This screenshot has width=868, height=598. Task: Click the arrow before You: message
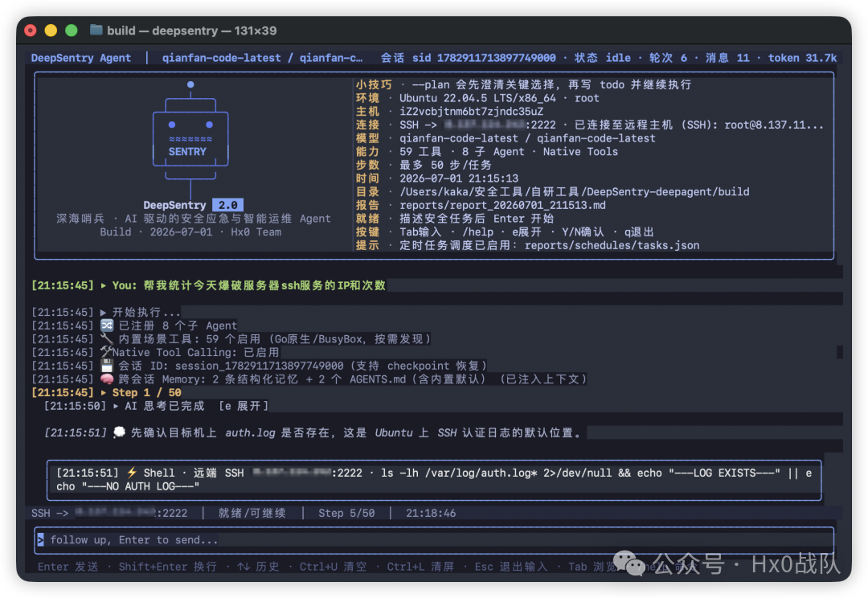(104, 285)
